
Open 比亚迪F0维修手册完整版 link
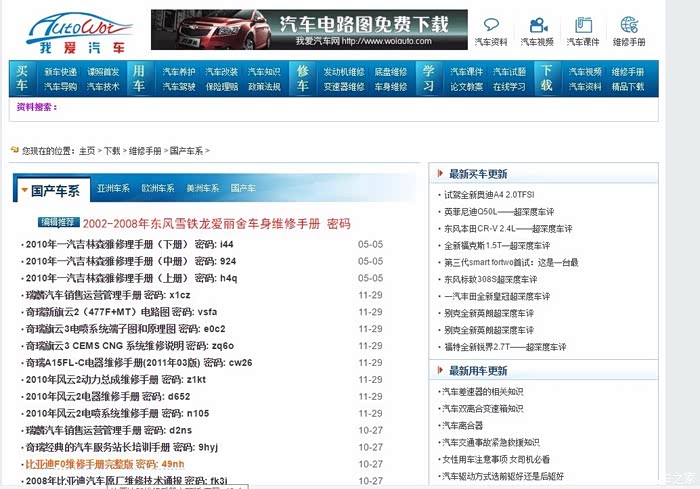tap(104, 464)
